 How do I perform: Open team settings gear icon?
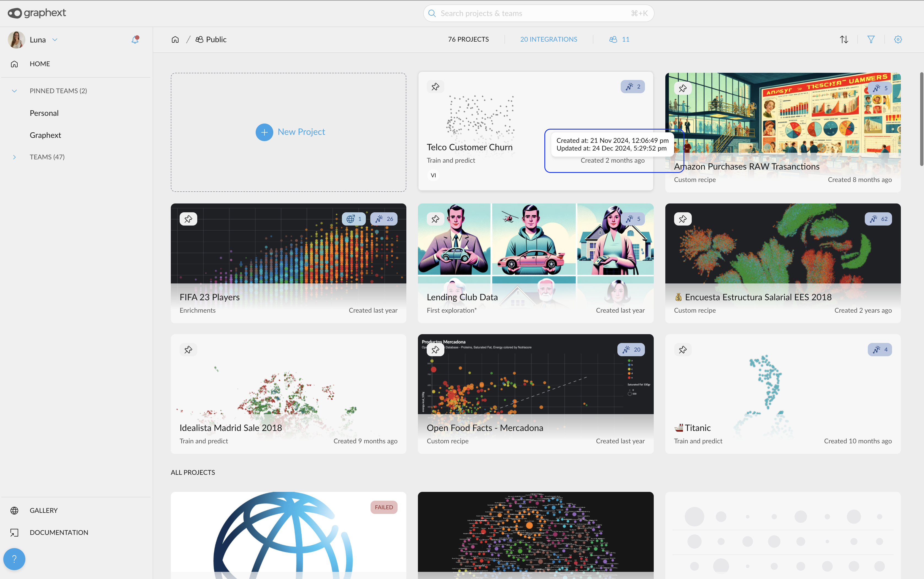(x=898, y=39)
